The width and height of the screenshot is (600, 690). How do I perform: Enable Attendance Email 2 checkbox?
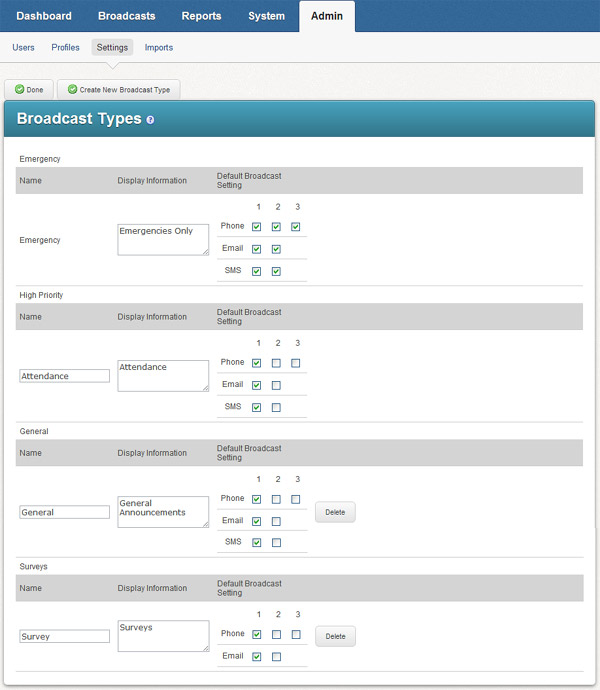point(276,385)
